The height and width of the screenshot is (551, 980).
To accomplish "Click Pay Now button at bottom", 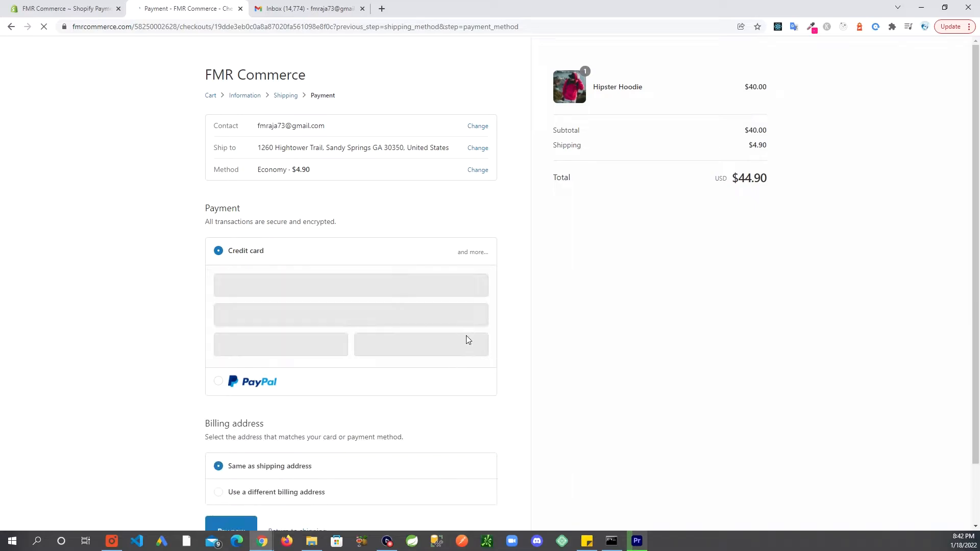I will [231, 525].
